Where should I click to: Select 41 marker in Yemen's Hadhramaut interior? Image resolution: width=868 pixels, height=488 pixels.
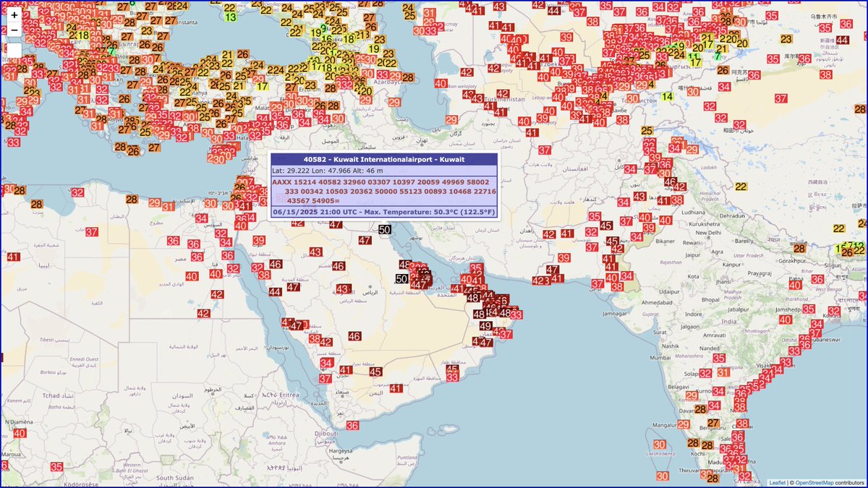pos(396,388)
